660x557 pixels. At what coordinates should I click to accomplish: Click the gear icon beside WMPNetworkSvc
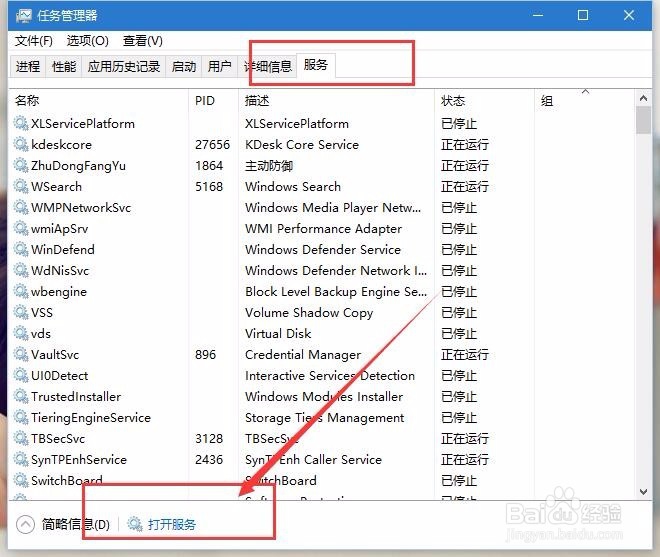coord(21,207)
